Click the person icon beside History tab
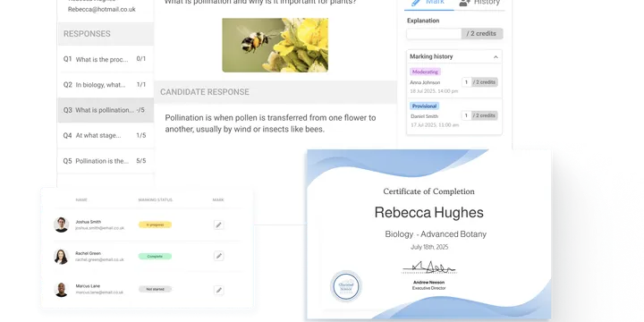The height and width of the screenshot is (322, 644). click(464, 3)
